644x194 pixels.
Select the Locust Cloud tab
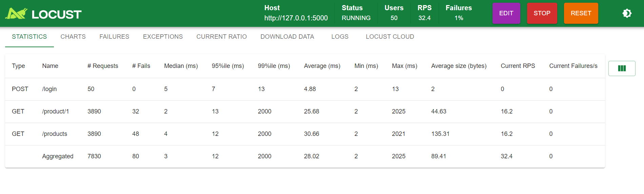(x=390, y=37)
